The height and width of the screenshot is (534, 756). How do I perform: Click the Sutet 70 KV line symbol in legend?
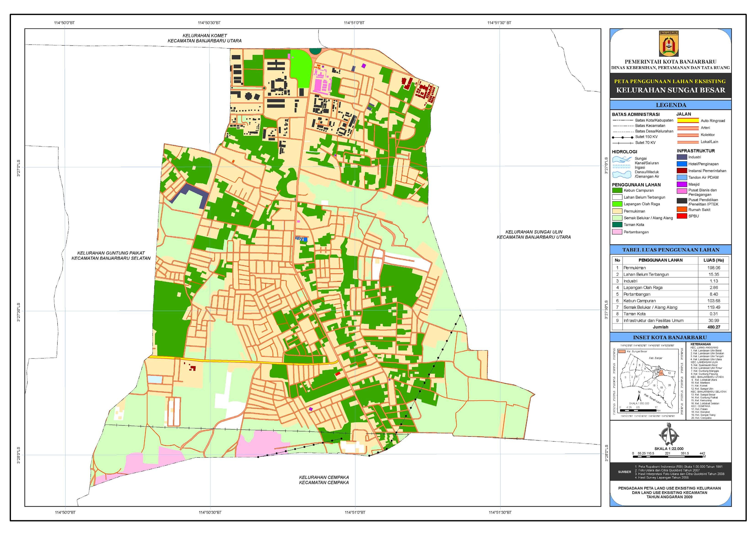tap(623, 143)
